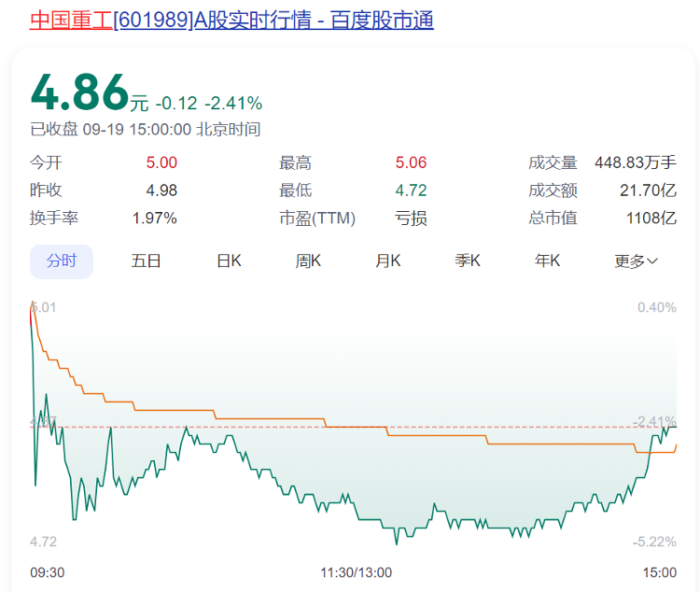
Task: Click the 成交量 label
Action: (x=553, y=162)
